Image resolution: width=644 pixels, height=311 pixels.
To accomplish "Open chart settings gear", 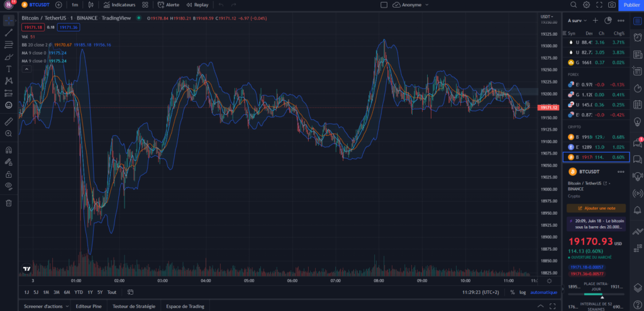I will [587, 5].
